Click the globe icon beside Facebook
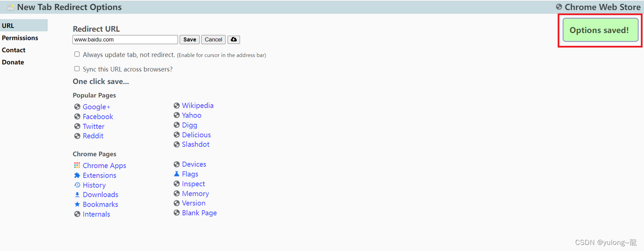The height and width of the screenshot is (251, 644). [77, 117]
